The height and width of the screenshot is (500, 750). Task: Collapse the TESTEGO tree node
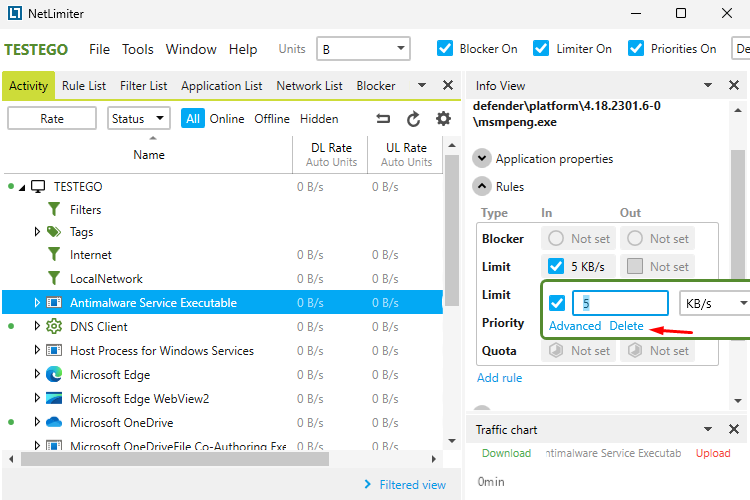click(22, 187)
